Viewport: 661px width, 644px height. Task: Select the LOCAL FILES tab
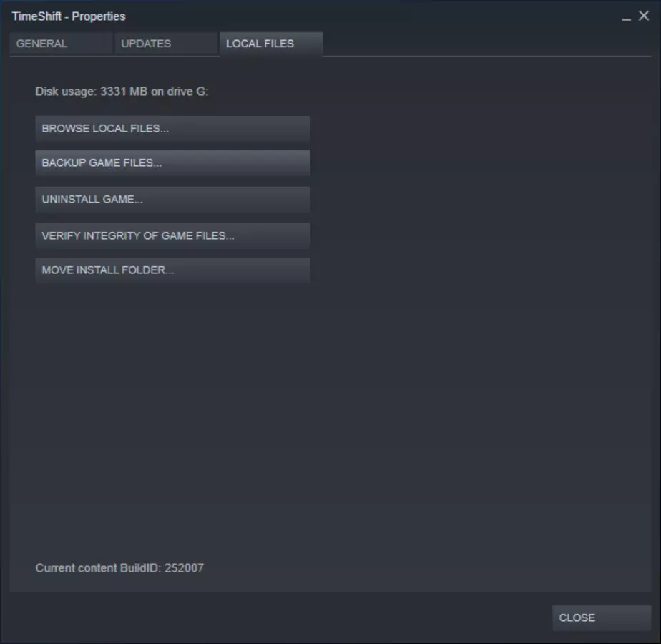pos(271,44)
